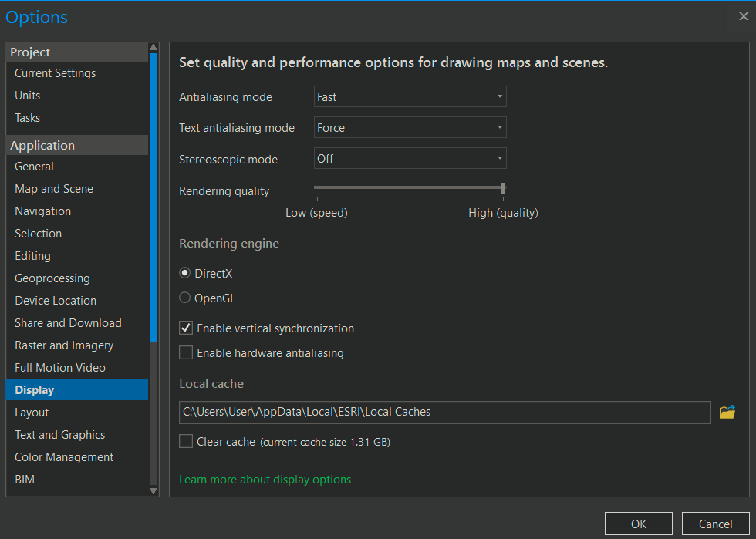Open Learn more about display options link
Image resolution: width=756 pixels, height=539 pixels.
[265, 480]
